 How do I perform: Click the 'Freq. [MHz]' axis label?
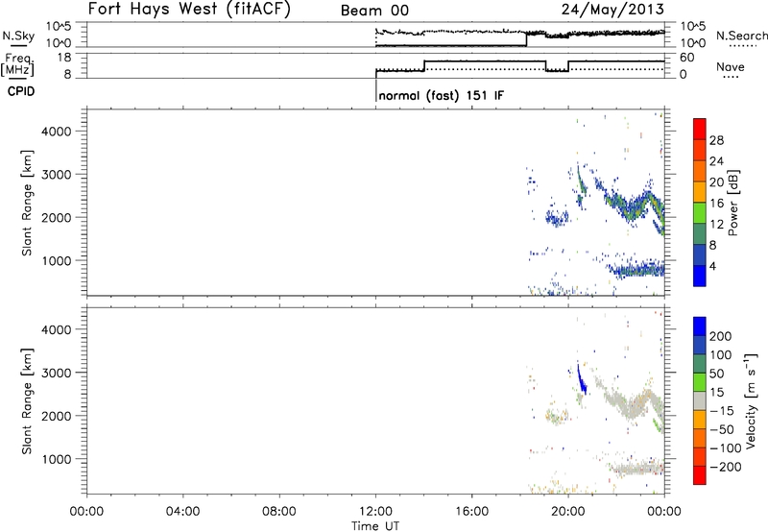pos(17,65)
